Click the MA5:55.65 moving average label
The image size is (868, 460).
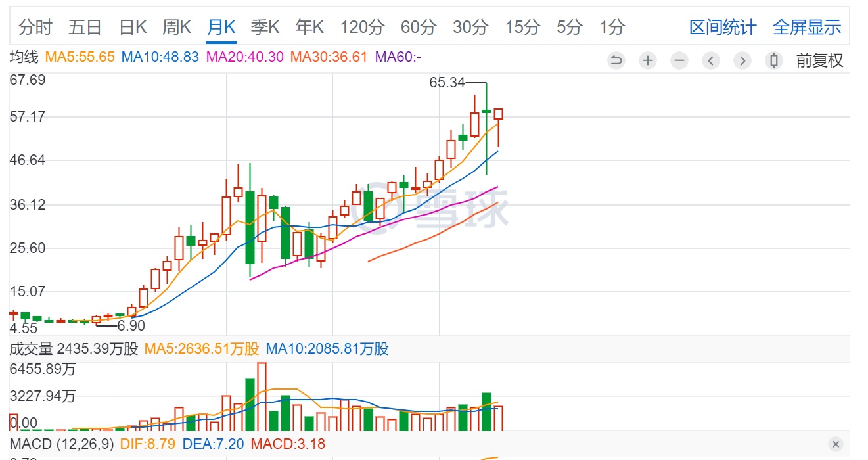(80, 57)
